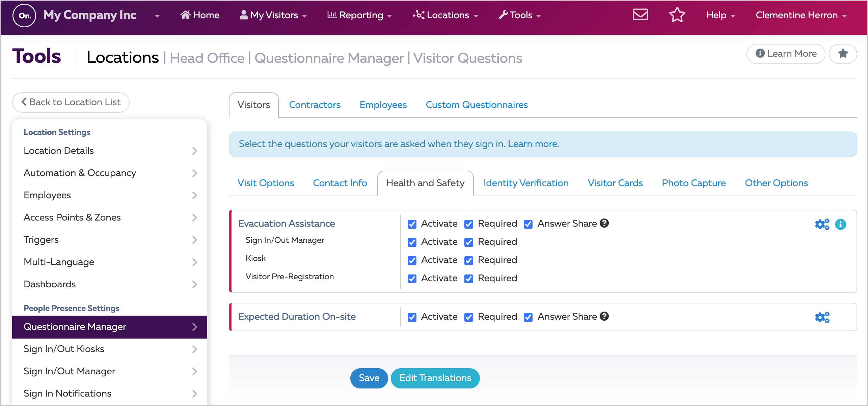Screen dimensions: 868x406
Task: Uncheck Required for Visitor Pre-Registration
Action: (x=468, y=278)
